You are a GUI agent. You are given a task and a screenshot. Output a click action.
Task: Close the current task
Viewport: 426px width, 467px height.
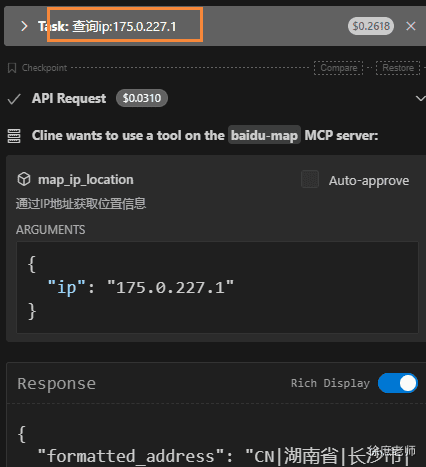[x=411, y=26]
